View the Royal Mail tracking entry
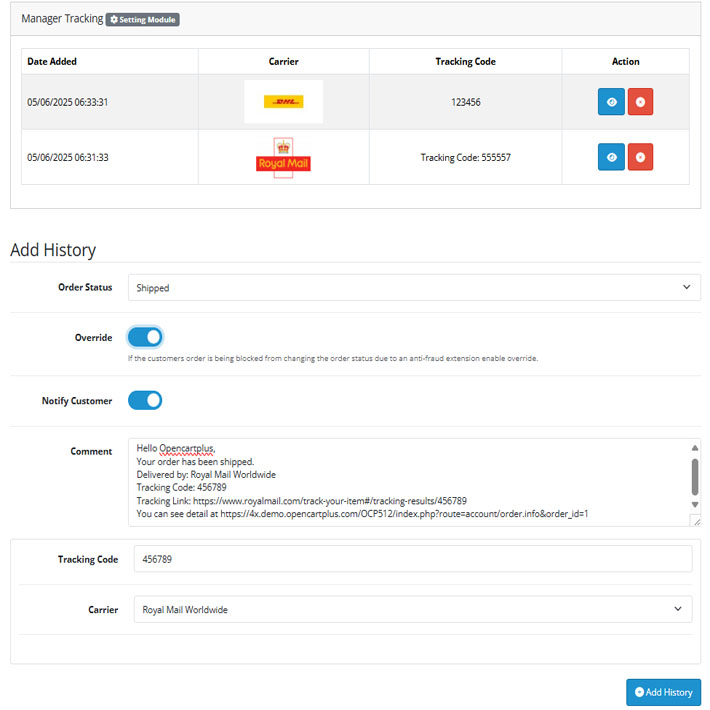The height and width of the screenshot is (710, 710). point(611,157)
